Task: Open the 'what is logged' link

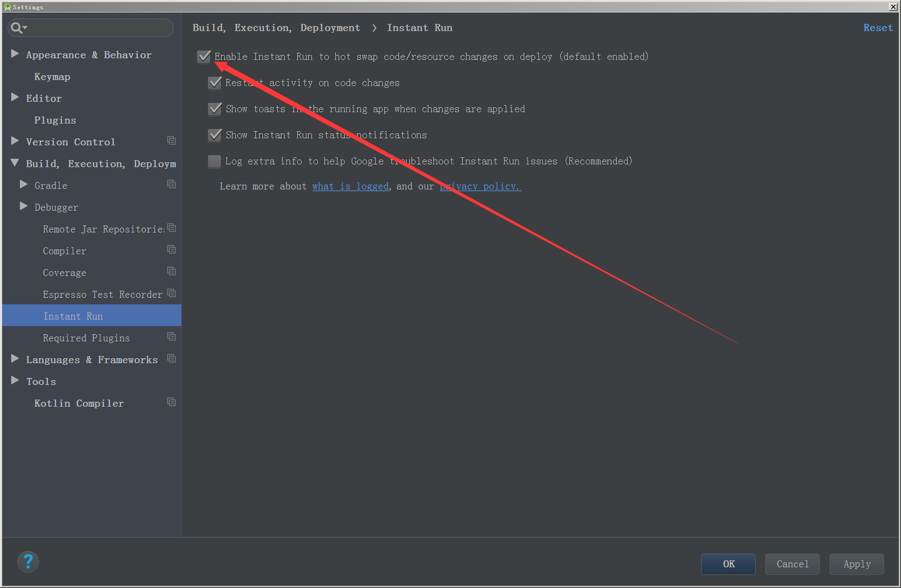Action: click(351, 186)
